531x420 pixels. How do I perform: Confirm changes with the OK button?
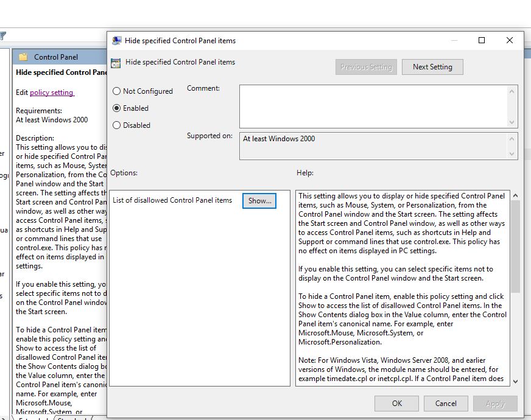[396, 404]
